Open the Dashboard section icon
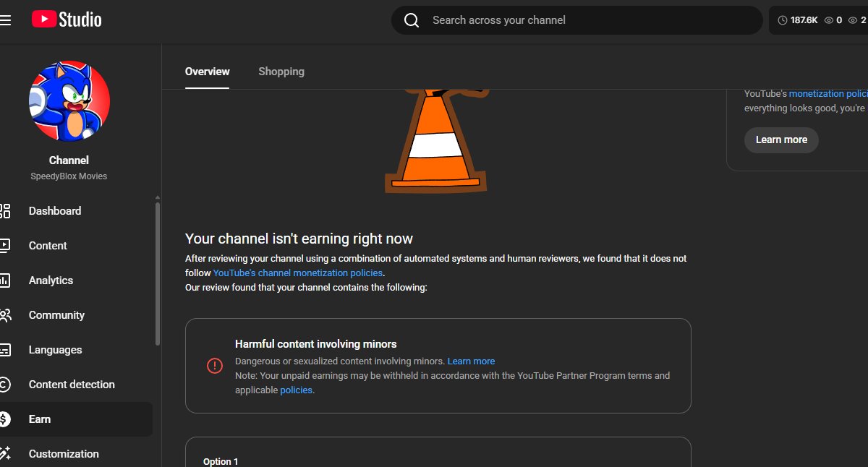 click(x=6, y=211)
